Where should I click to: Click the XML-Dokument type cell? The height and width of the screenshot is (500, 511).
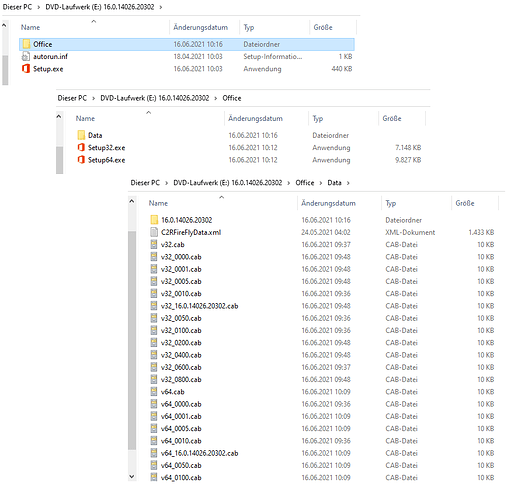click(x=410, y=232)
